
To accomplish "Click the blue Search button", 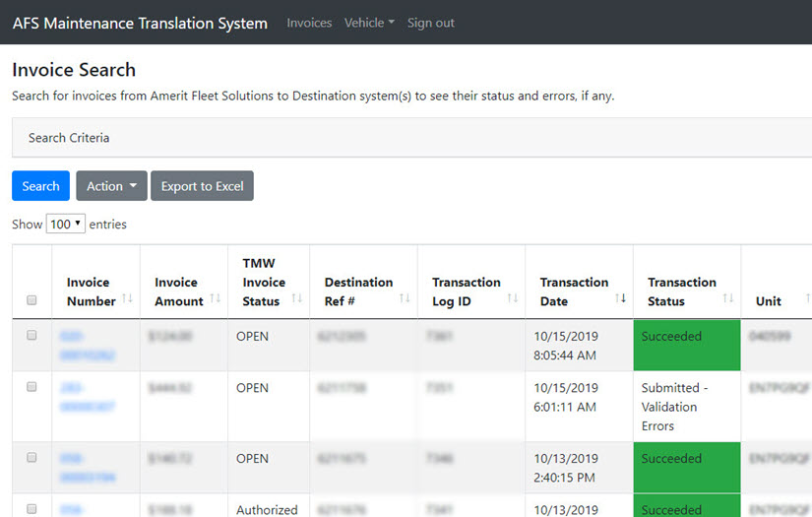I will tap(40, 186).
